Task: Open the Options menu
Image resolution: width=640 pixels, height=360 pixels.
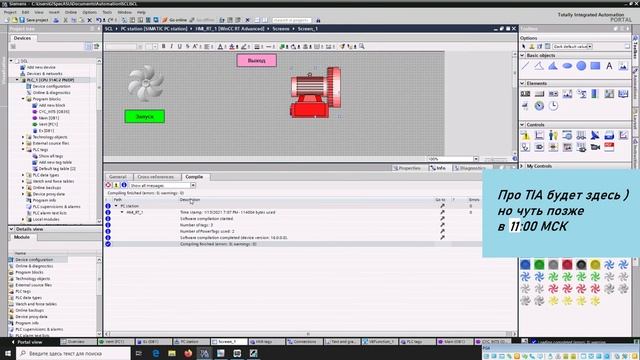Action: (89, 13)
